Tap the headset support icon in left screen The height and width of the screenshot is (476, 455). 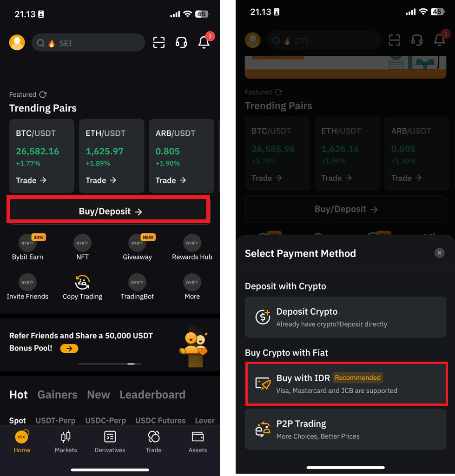[x=181, y=42]
